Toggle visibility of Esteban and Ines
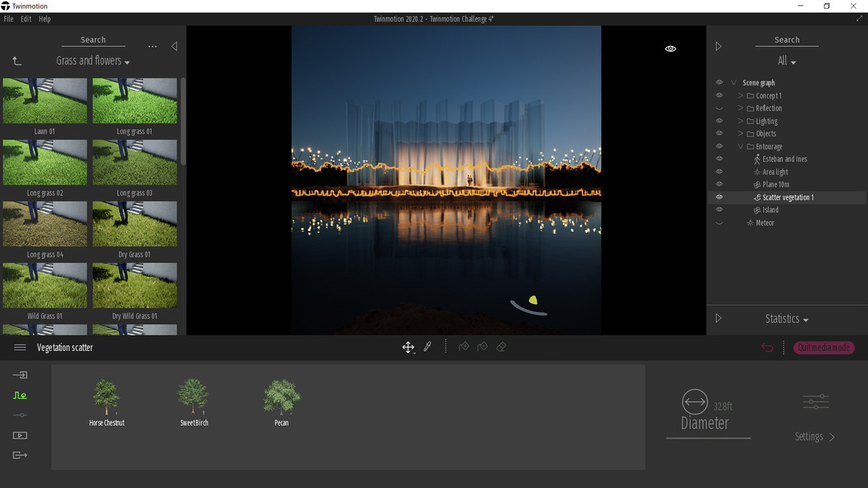The image size is (868, 488). click(x=719, y=159)
